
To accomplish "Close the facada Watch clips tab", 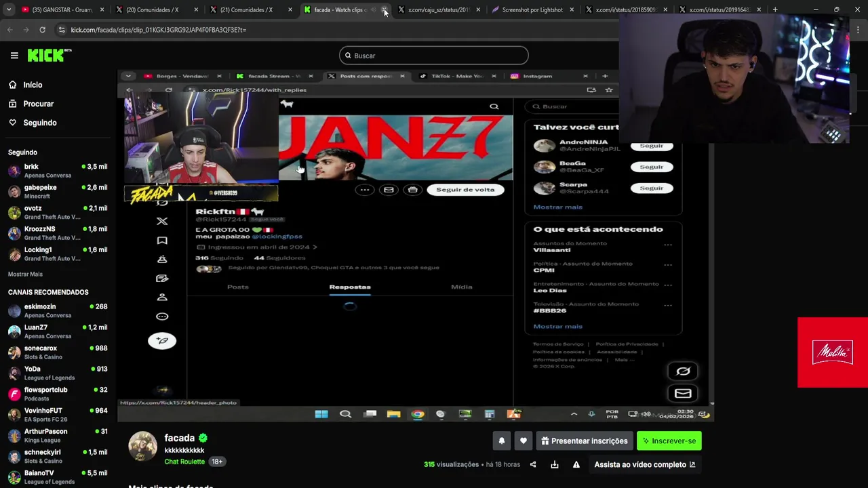I will click(384, 9).
